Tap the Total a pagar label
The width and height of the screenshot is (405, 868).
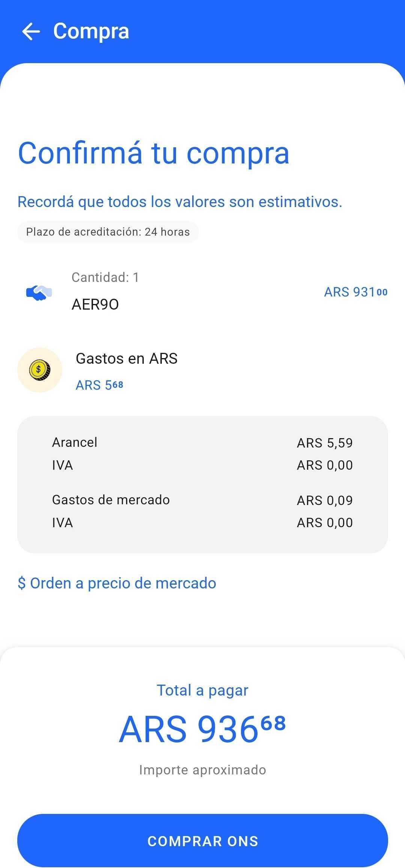point(203,691)
